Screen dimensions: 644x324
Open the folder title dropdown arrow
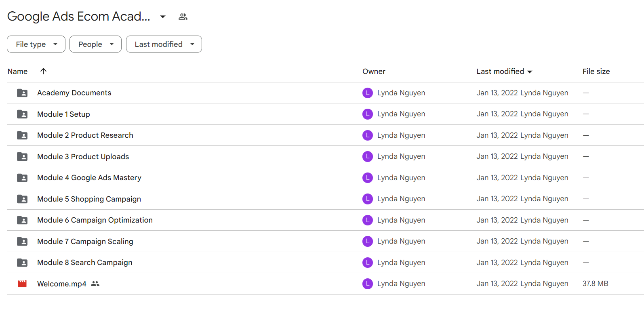[163, 17]
